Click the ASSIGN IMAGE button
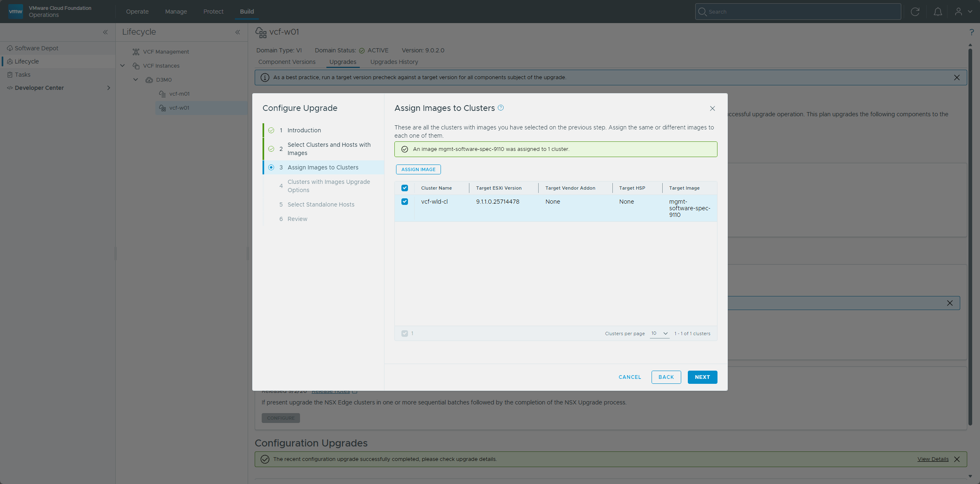 point(418,169)
